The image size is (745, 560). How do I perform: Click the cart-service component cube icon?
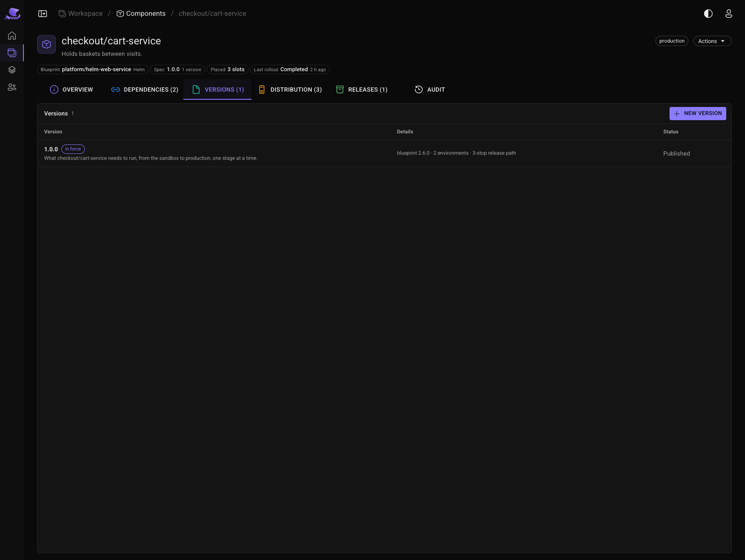coord(46,44)
